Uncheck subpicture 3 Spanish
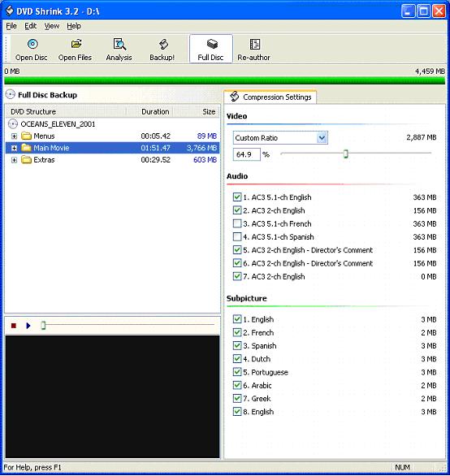 point(237,346)
